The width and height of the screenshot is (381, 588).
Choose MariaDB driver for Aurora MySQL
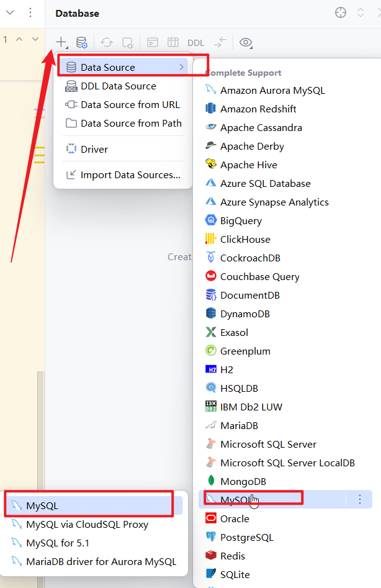(x=94, y=562)
